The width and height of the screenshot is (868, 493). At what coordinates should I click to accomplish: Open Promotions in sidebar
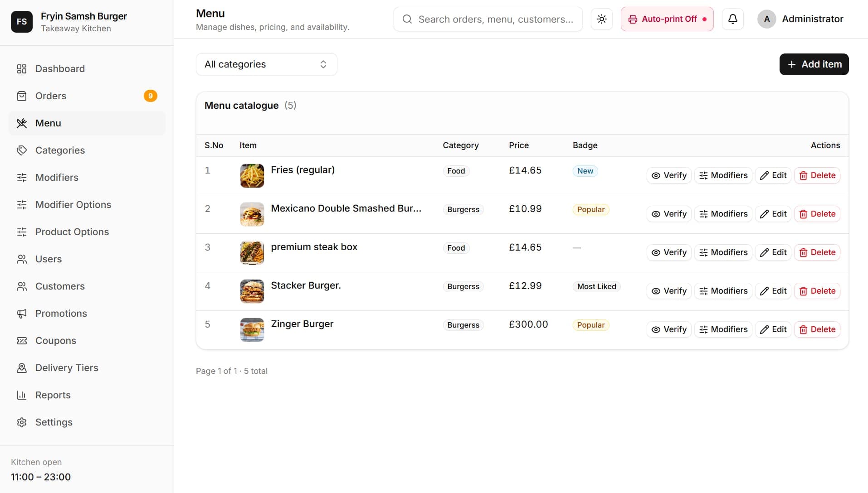tap(87, 314)
